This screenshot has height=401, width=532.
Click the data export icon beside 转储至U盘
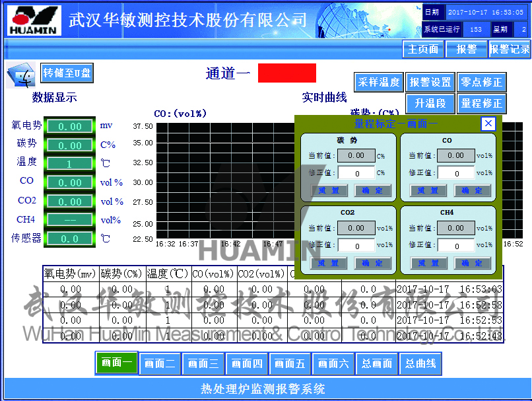pos(20,75)
